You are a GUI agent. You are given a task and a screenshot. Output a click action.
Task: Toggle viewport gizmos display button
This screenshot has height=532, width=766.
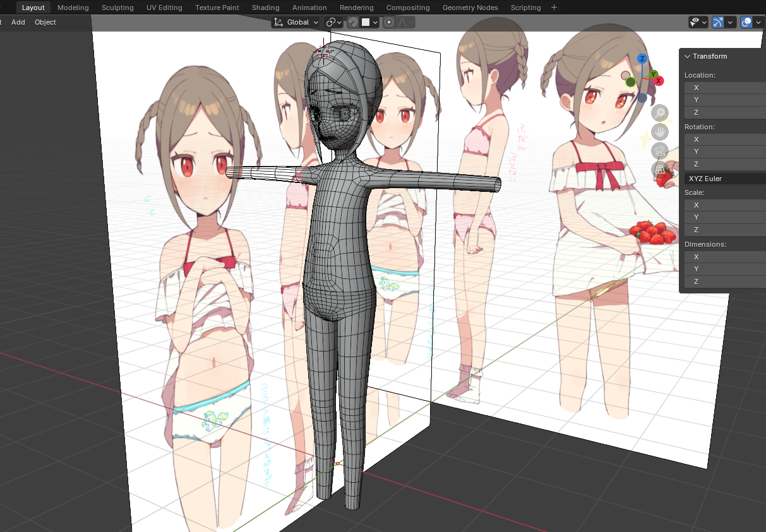pyautogui.click(x=718, y=22)
